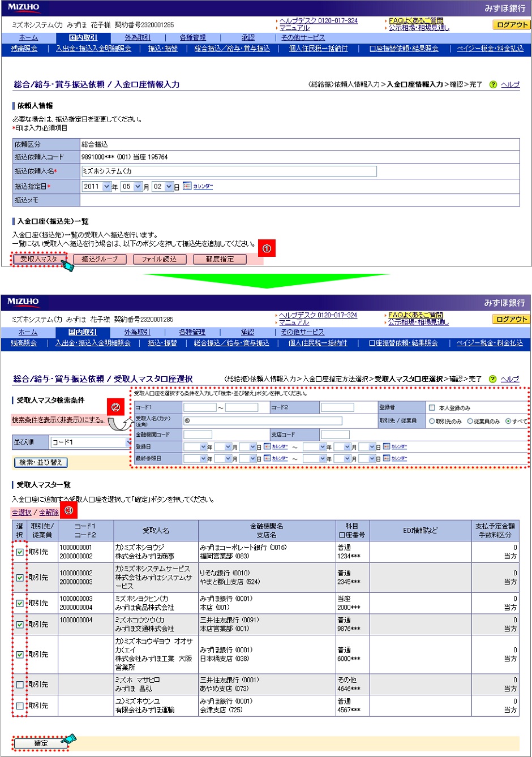Uncheck the カ)ミズホシステムサービス payee row

click(20, 578)
